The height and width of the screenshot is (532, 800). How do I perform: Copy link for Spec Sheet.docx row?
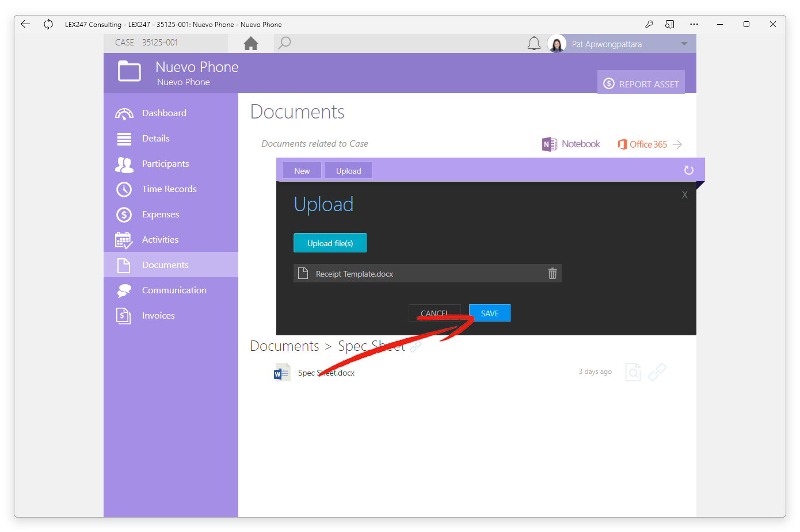[x=657, y=372]
